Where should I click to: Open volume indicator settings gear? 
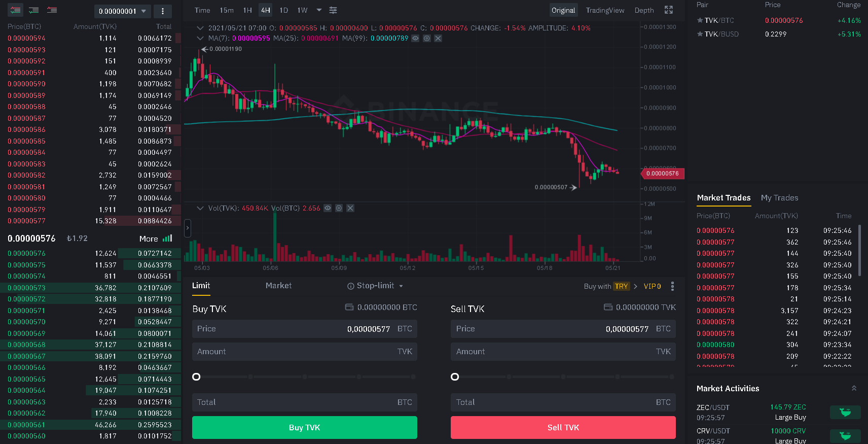tap(339, 208)
